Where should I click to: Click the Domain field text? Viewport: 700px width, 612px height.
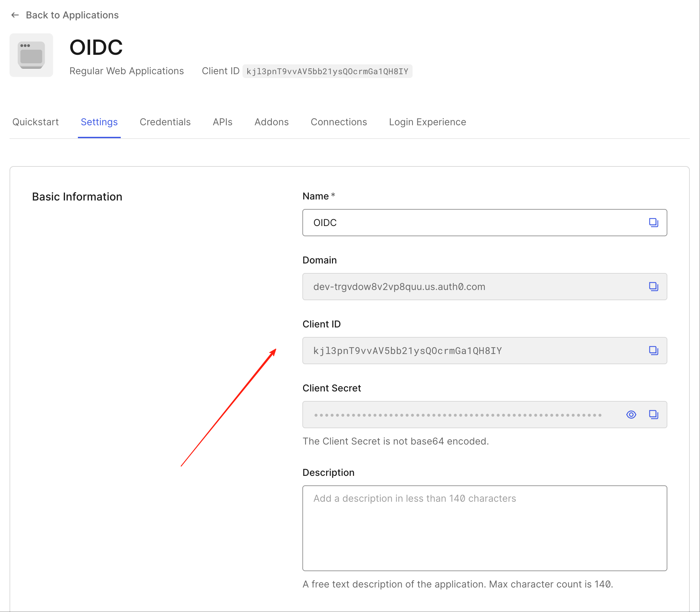point(399,287)
